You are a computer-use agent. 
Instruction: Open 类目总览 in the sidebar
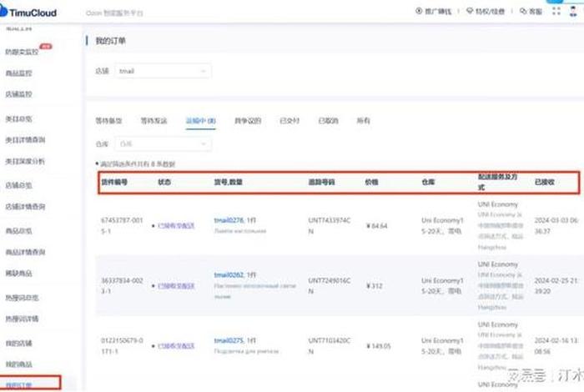point(18,118)
